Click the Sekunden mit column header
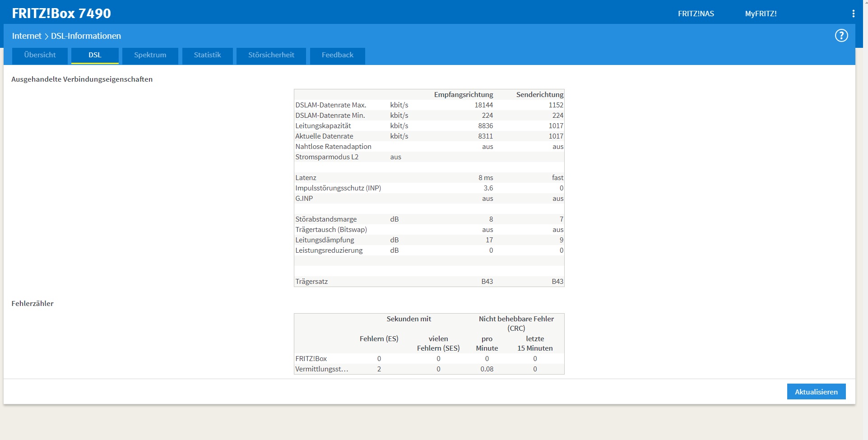Screen dimensions: 868x440 (x=408, y=319)
